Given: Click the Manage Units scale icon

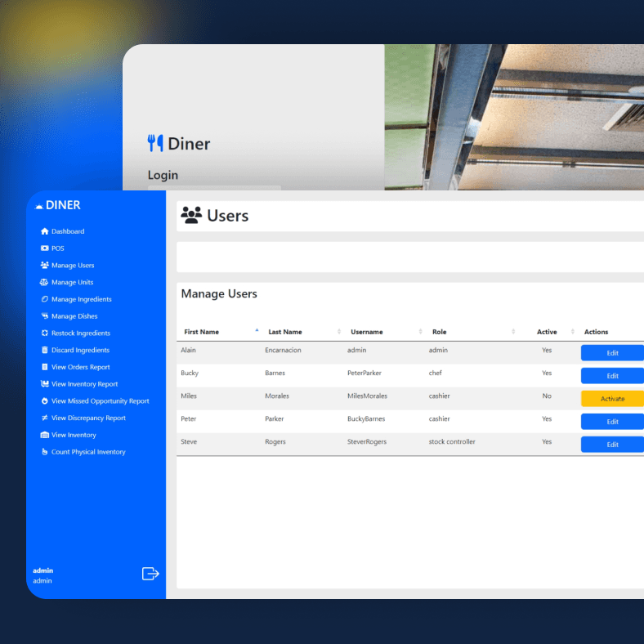Looking at the screenshot, I should click(44, 282).
